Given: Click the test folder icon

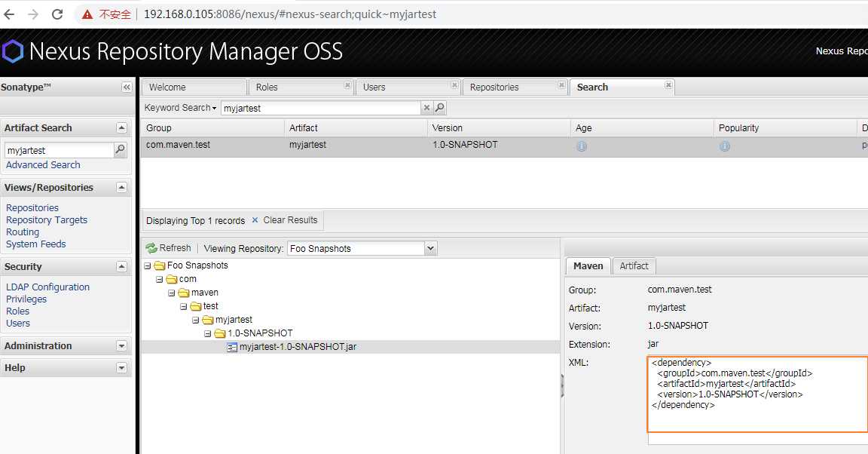Looking at the screenshot, I should (196, 306).
